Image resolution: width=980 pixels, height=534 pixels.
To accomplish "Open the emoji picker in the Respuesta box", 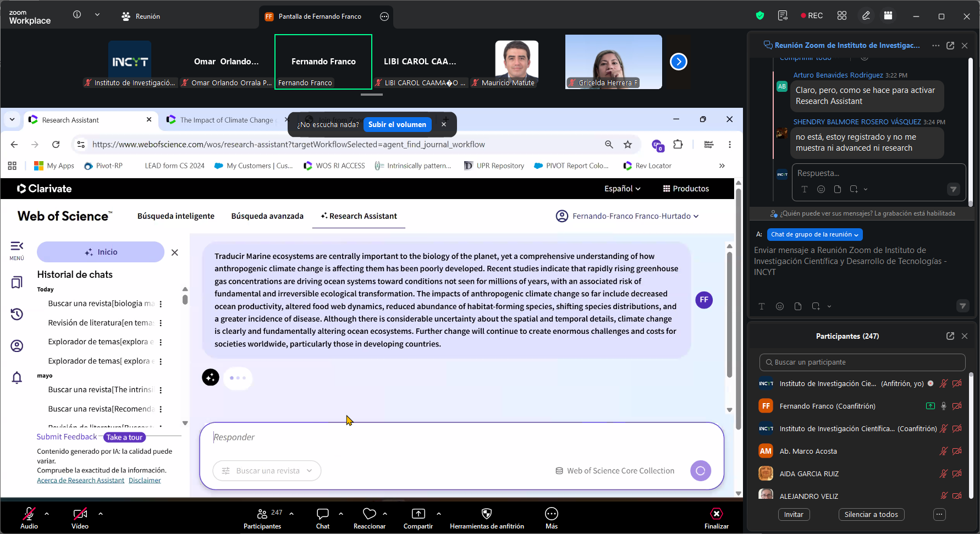I will (821, 189).
